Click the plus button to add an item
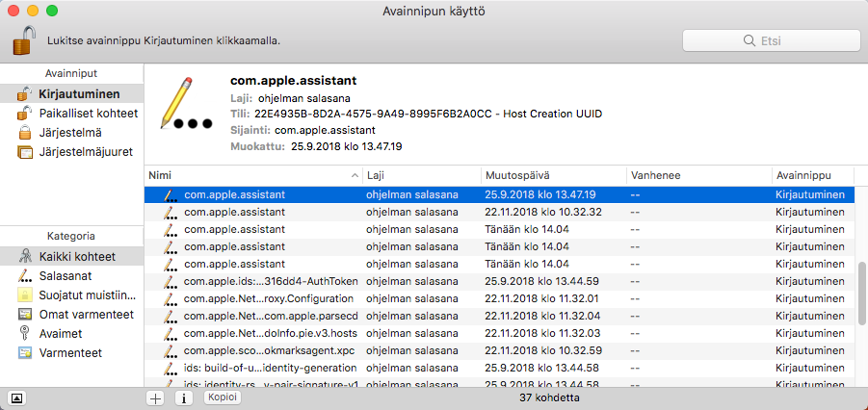The height and width of the screenshot is (410, 868). pos(155,397)
